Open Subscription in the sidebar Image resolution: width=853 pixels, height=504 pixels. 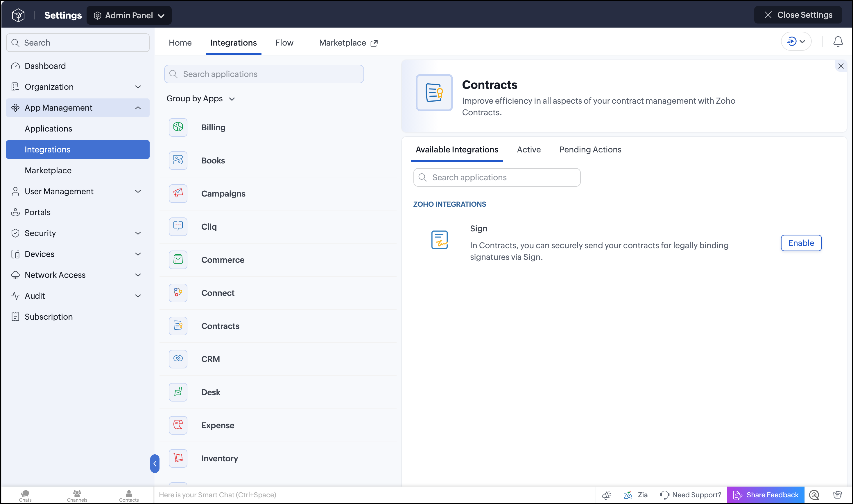click(78, 316)
